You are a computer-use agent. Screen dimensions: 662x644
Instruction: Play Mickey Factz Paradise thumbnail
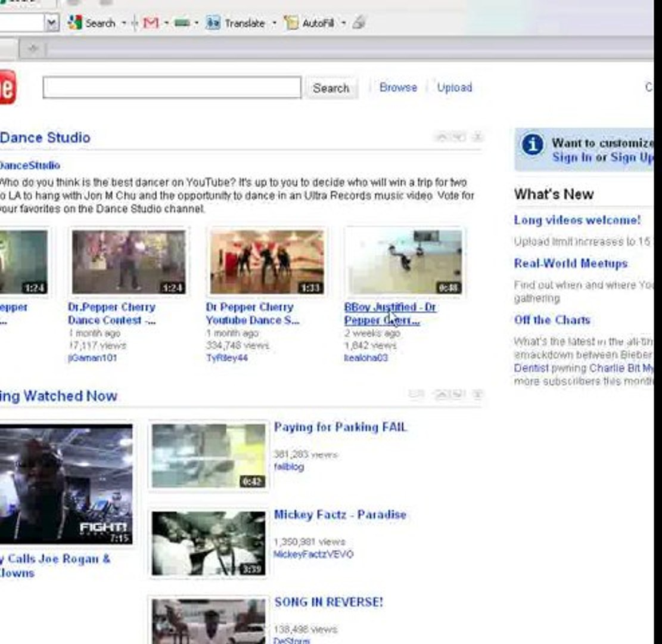point(209,543)
